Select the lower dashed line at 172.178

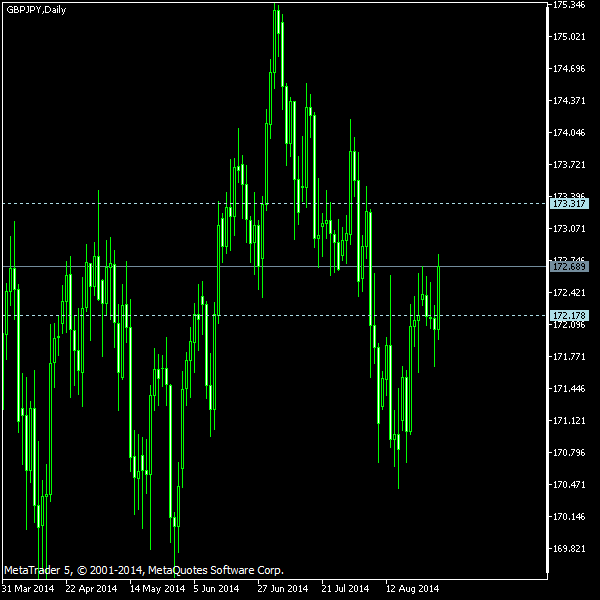275,316
